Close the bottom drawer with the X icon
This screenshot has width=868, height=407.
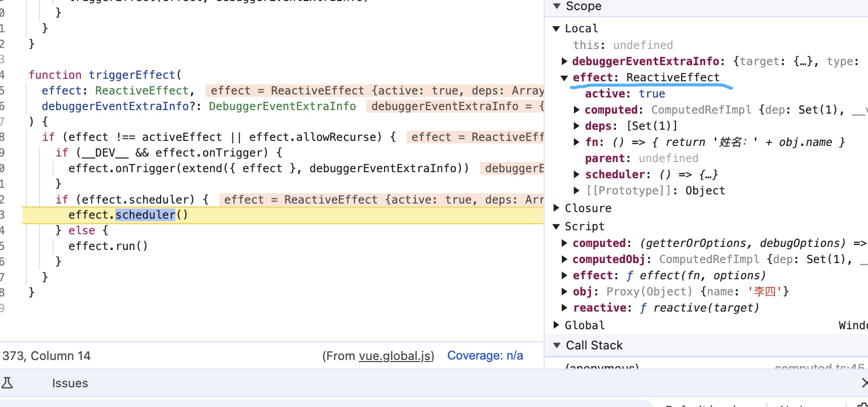pos(864,383)
